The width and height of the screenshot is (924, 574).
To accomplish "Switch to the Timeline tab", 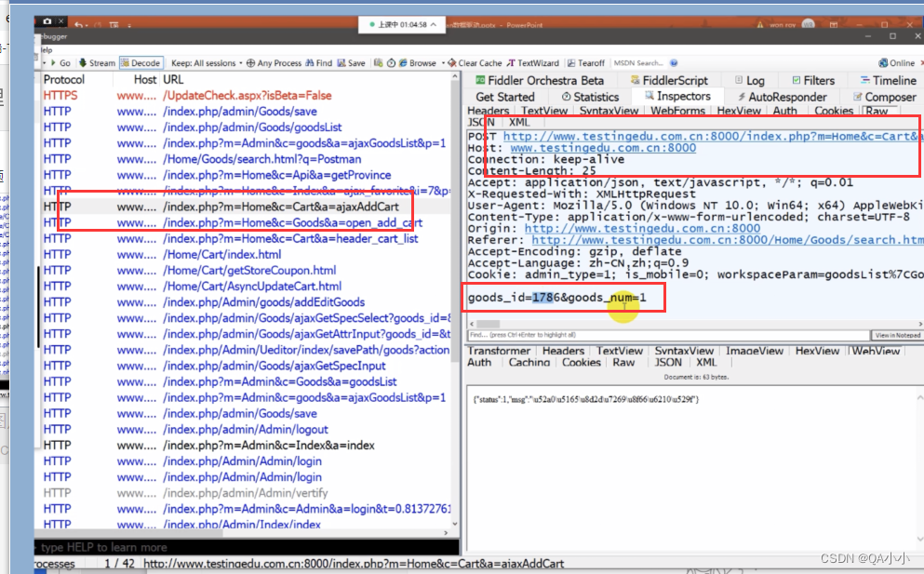I will tap(888, 80).
